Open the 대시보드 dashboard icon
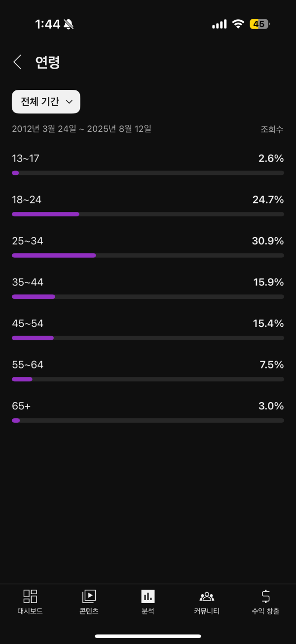The image size is (296, 644). point(30,597)
